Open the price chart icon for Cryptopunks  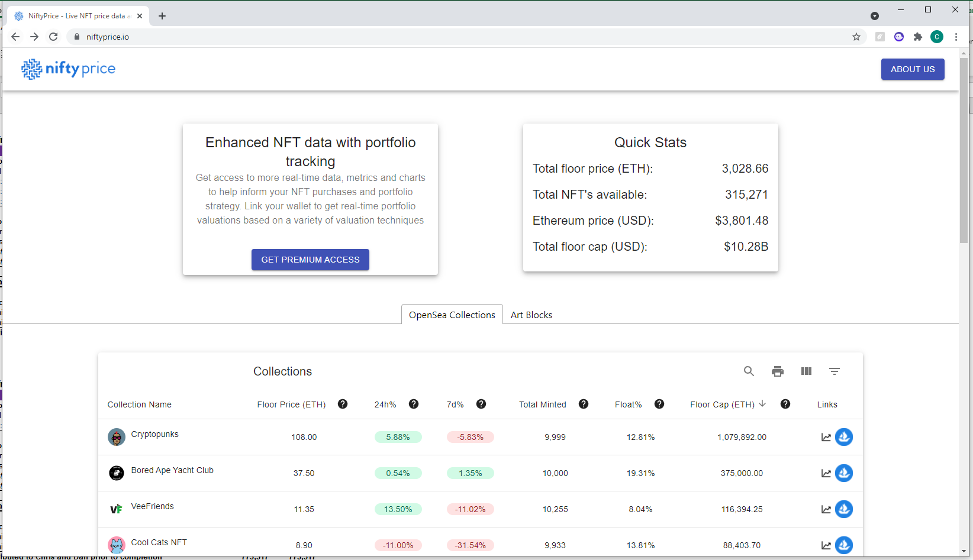point(826,437)
